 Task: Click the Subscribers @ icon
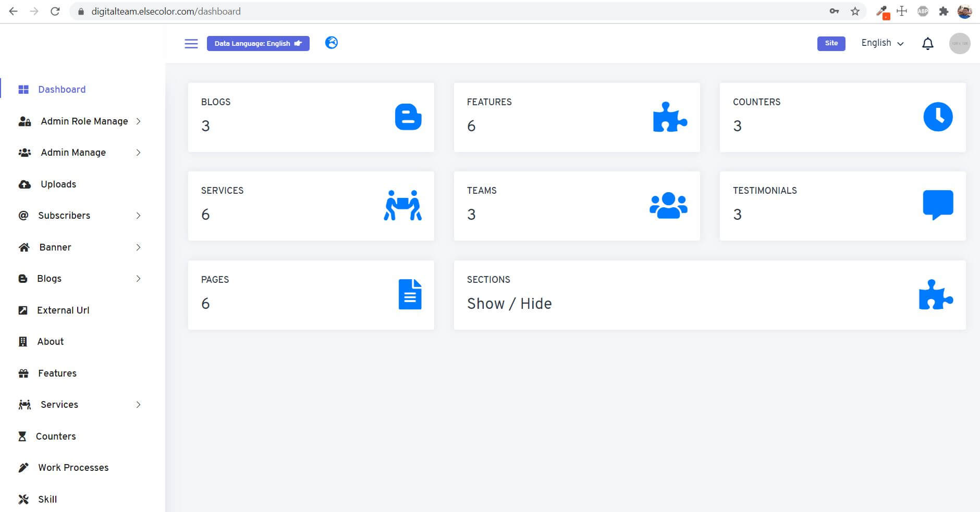coord(23,215)
